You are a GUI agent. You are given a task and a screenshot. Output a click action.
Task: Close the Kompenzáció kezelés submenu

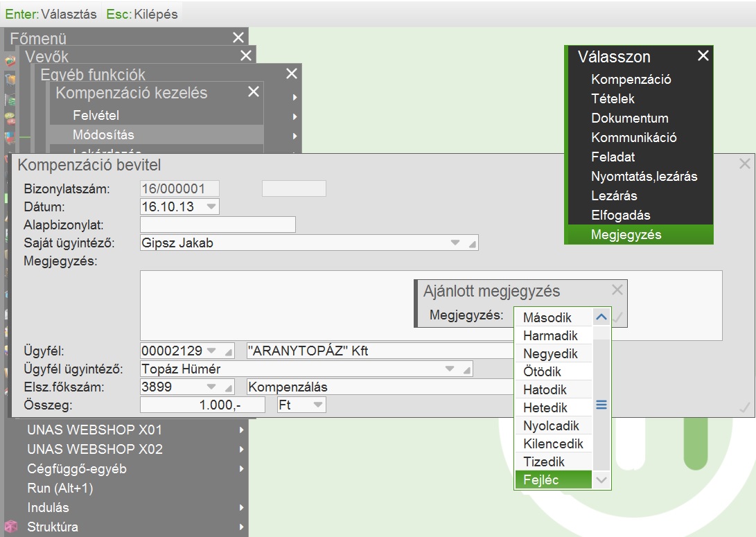point(254,92)
